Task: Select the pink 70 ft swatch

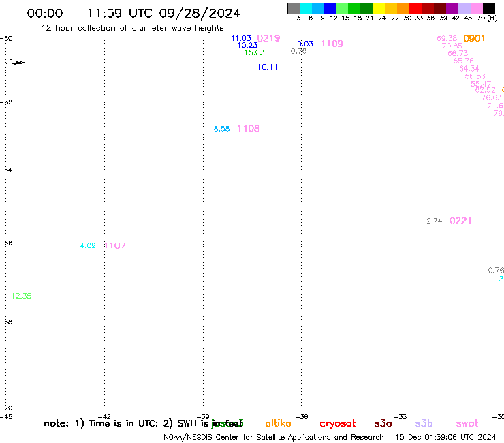Action: 477,8
